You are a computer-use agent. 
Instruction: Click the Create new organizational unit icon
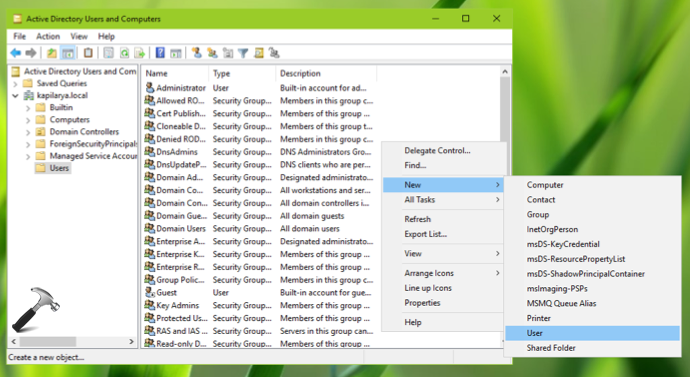(228, 53)
